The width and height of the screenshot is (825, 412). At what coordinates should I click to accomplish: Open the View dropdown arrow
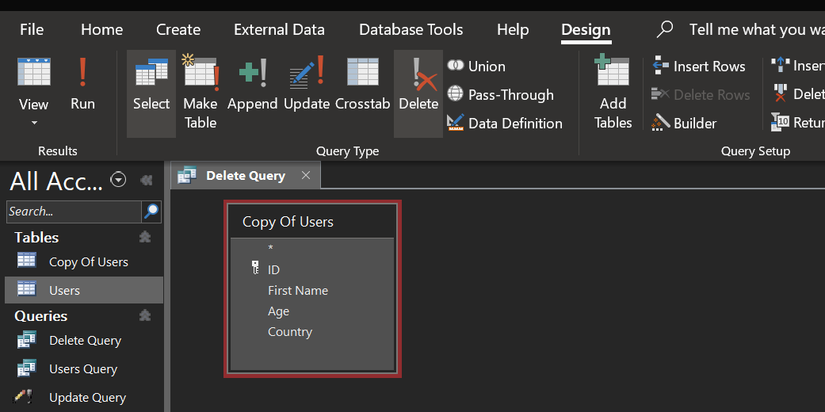(x=33, y=123)
